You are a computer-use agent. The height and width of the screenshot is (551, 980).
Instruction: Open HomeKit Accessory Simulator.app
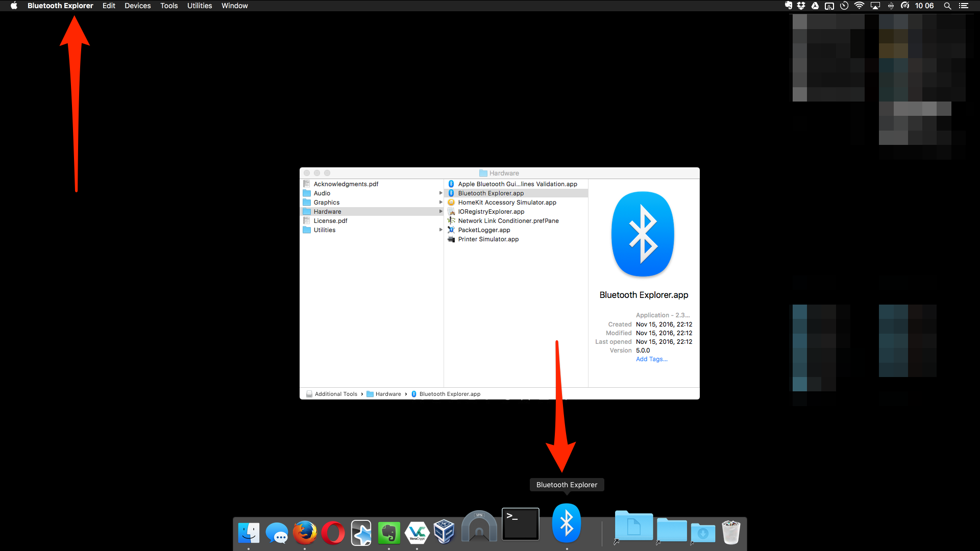tap(507, 202)
